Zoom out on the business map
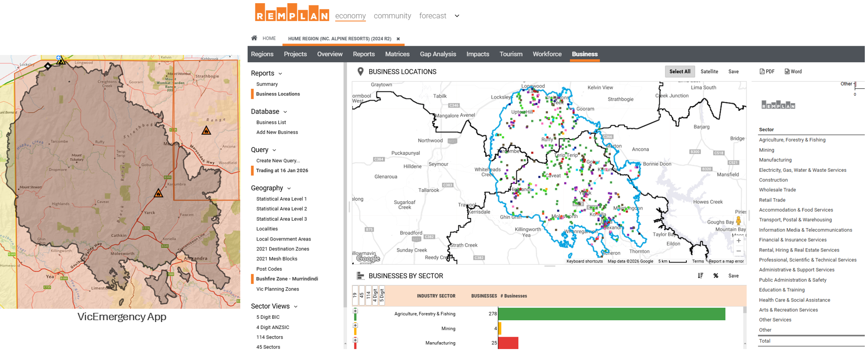868x355 pixels. 738,251
